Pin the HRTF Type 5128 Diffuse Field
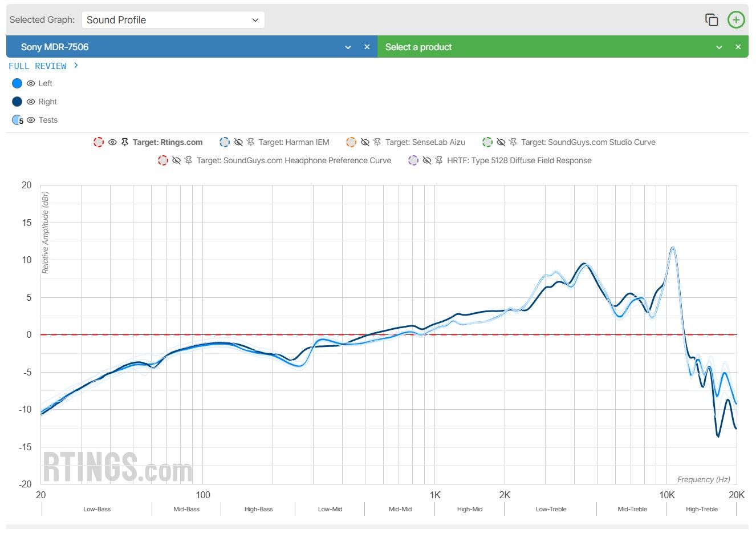 439,160
